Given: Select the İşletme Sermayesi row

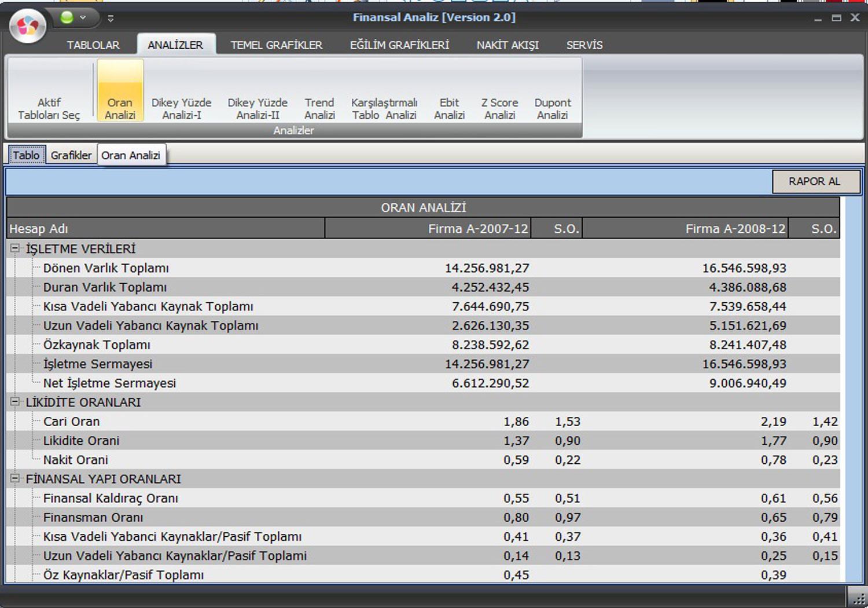Looking at the screenshot, I should pos(423,364).
